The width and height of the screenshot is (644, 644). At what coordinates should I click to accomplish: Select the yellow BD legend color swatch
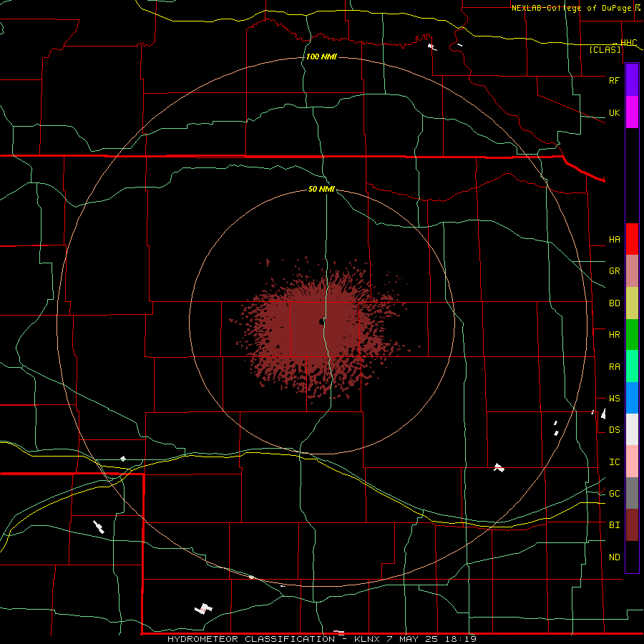[632, 303]
